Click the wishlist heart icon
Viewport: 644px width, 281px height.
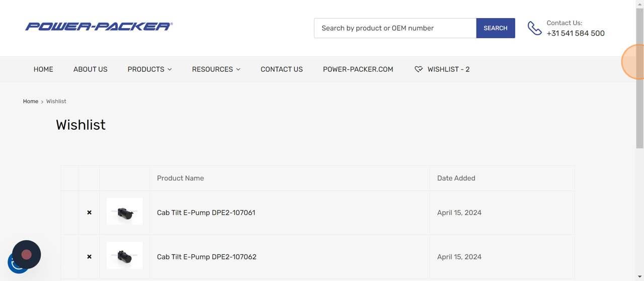tap(419, 69)
